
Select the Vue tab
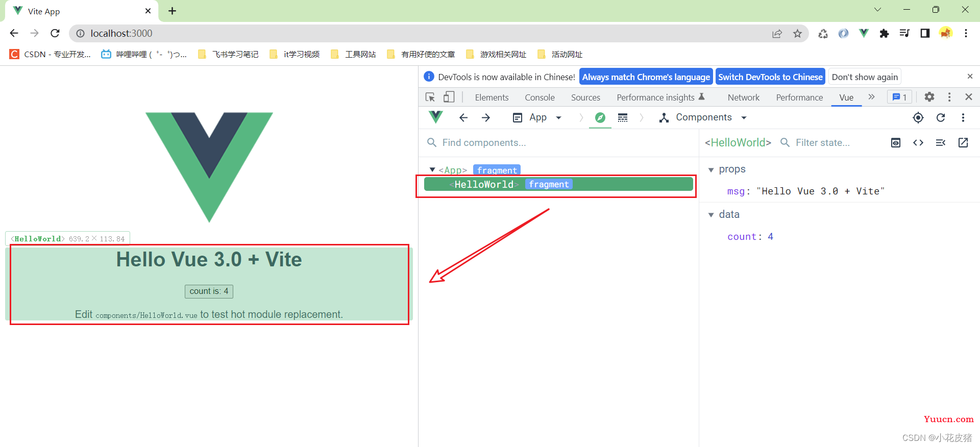pyautogui.click(x=846, y=97)
